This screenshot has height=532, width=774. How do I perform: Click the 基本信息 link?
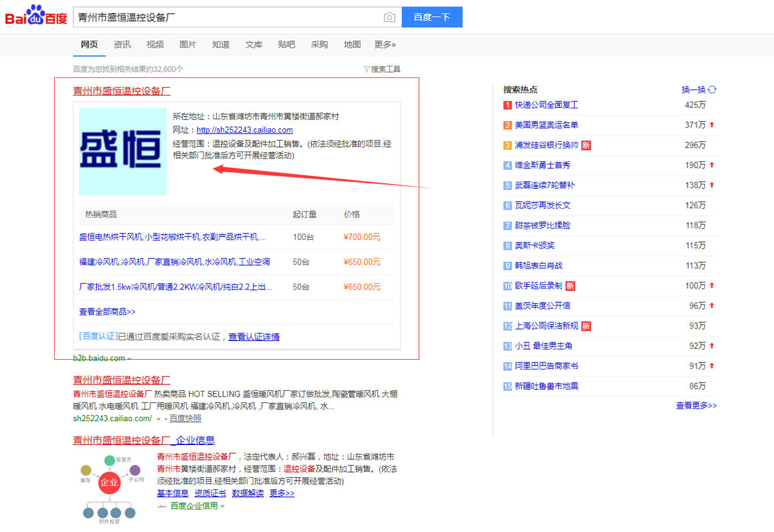coord(173,493)
